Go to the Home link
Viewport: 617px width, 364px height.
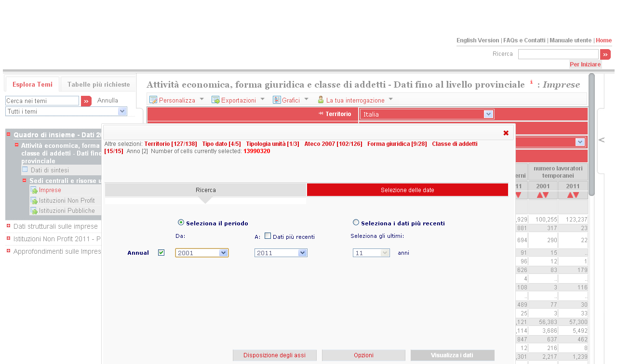[x=604, y=40]
